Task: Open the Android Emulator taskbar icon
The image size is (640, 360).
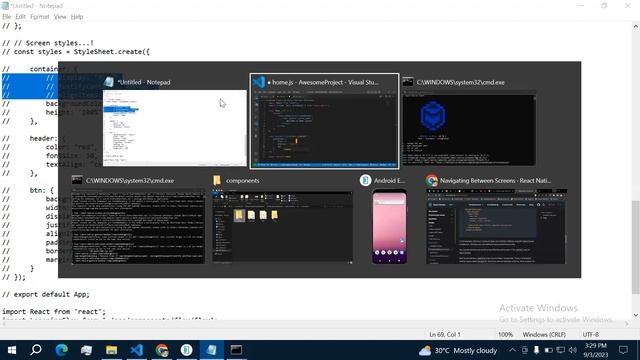Action: pos(187,350)
